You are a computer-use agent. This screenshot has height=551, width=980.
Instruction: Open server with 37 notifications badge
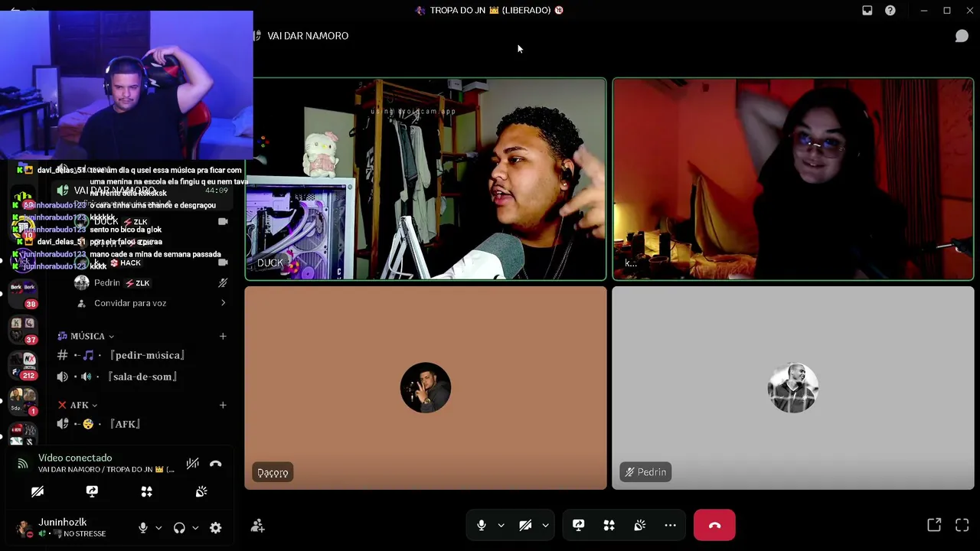(x=23, y=330)
